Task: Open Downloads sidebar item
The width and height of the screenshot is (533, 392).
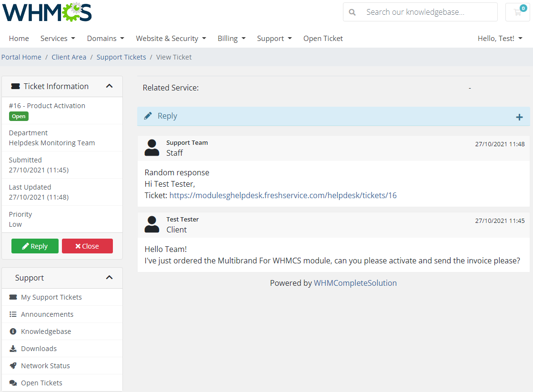Action: 62,349
